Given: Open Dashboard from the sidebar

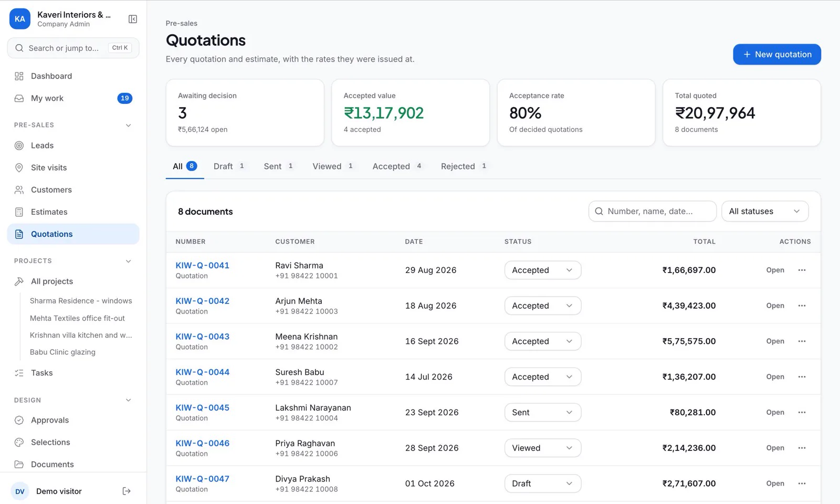Looking at the screenshot, I should 73,76.
